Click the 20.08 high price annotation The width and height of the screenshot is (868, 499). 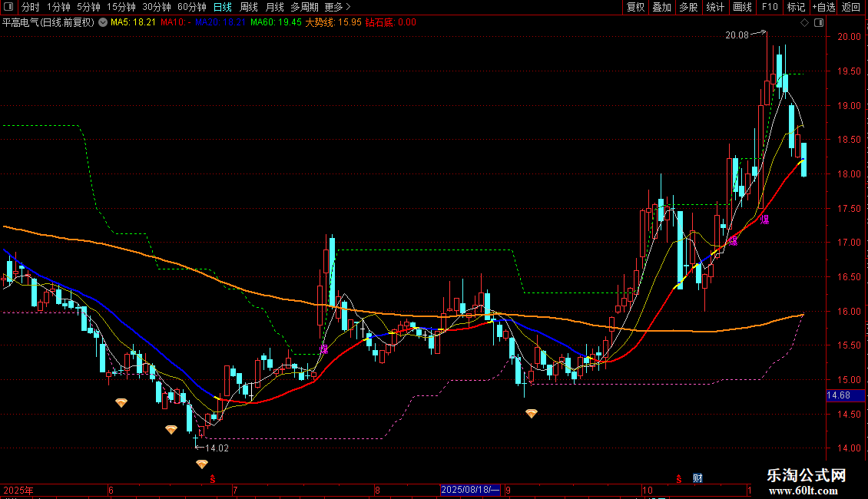tap(737, 35)
